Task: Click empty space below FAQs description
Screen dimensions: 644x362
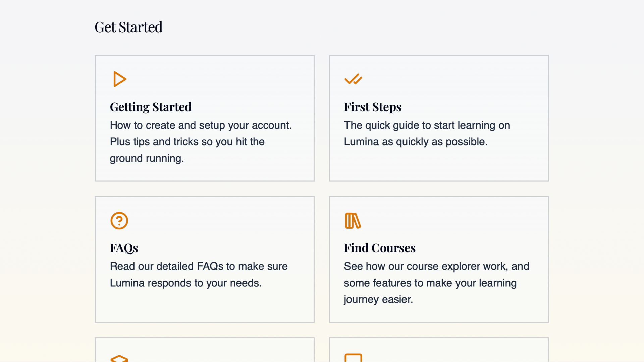Action: [205, 305]
